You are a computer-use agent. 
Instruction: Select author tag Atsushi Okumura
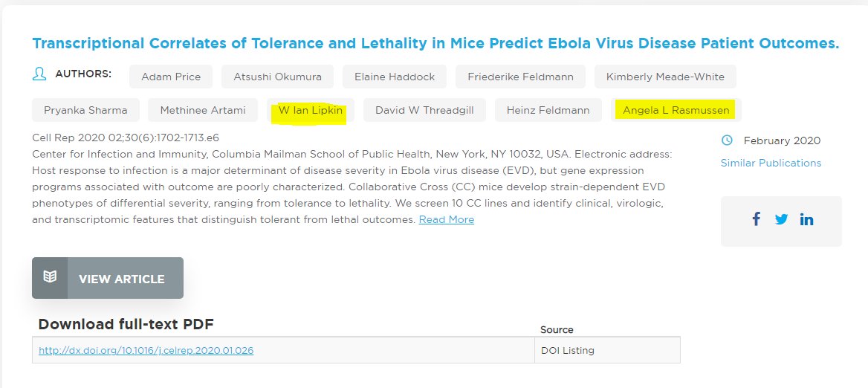coord(277,77)
